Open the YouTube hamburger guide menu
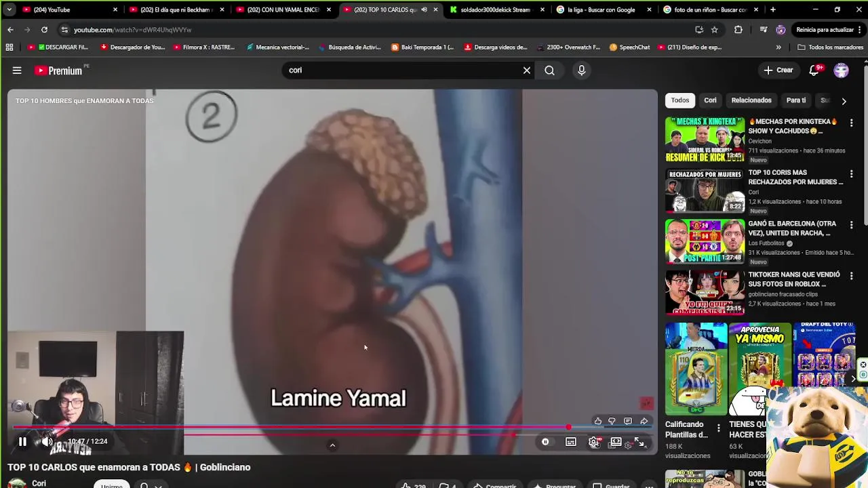This screenshot has width=868, height=488. point(17,70)
